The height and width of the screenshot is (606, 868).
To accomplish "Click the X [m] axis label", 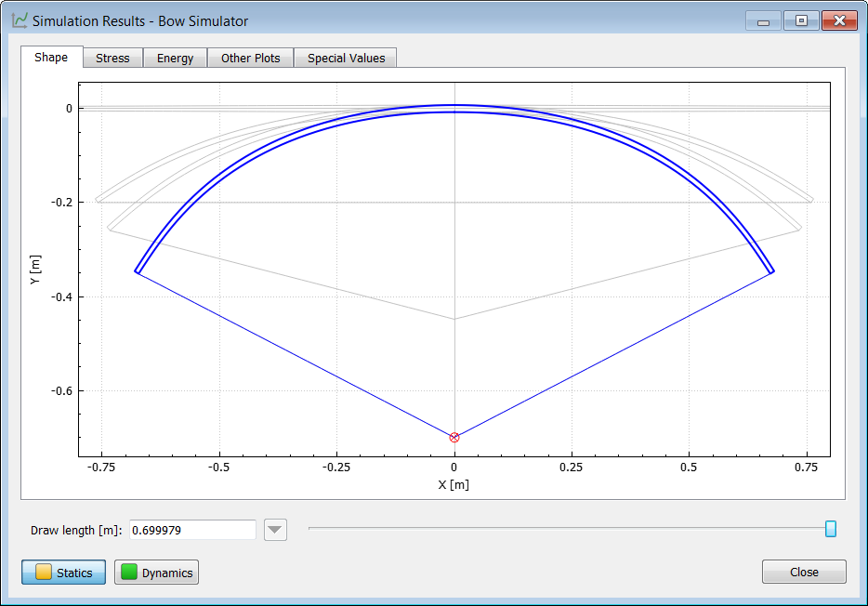I will tap(454, 485).
